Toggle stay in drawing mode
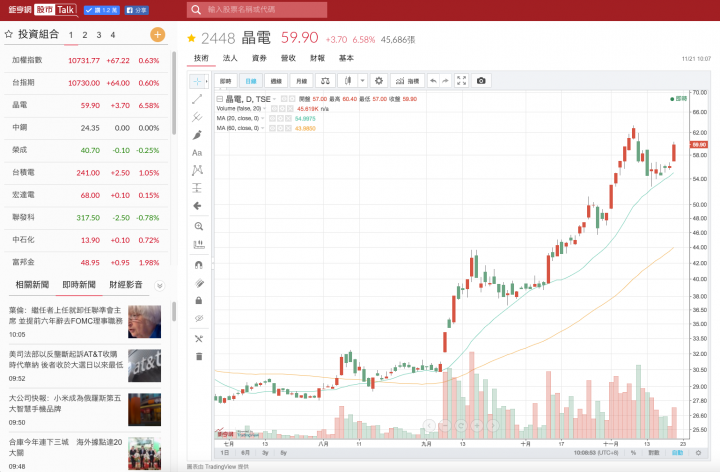This screenshot has width=720, height=472. [x=199, y=283]
